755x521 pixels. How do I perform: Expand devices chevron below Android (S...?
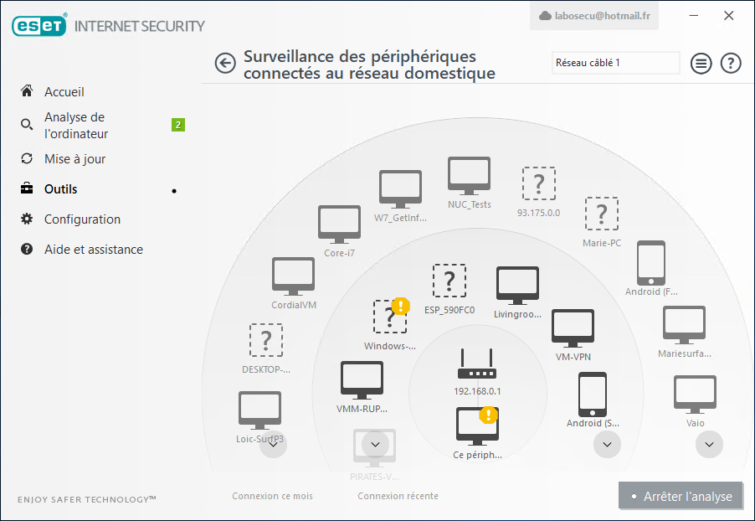coord(607,444)
